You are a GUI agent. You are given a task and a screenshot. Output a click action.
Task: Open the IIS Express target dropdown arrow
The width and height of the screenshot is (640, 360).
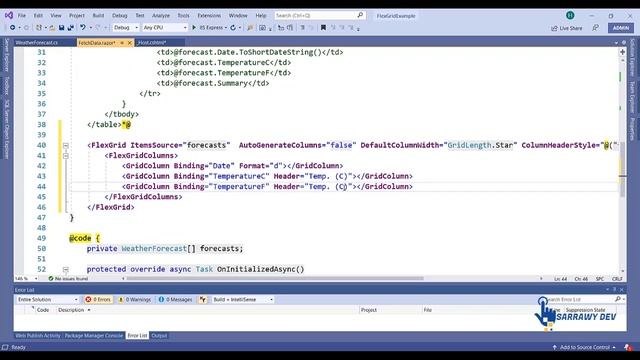click(x=226, y=28)
